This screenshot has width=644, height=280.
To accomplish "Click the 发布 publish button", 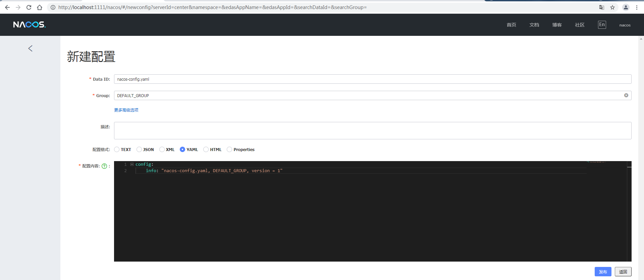I will pyautogui.click(x=603, y=272).
